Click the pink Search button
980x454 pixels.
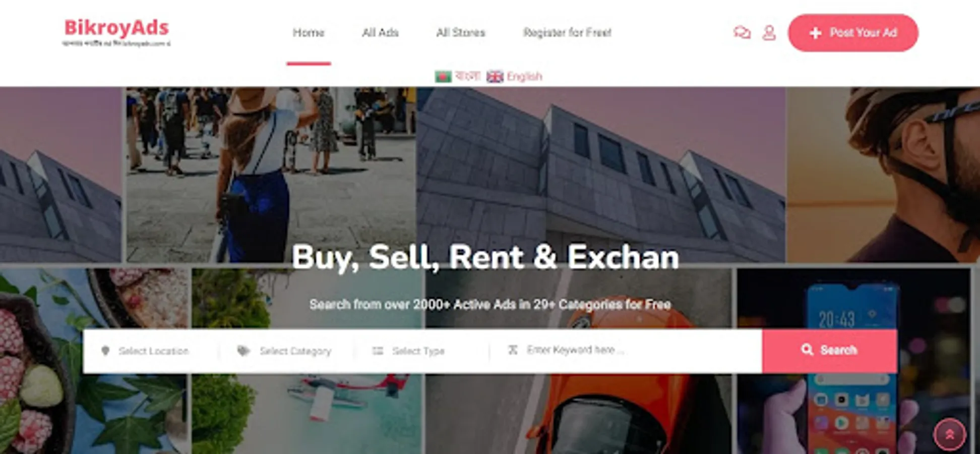(x=830, y=351)
